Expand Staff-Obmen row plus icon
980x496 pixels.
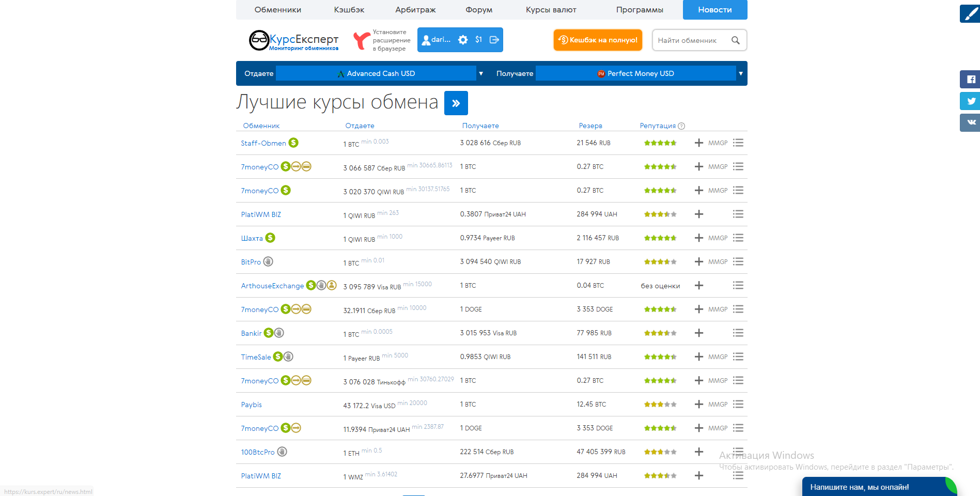(699, 143)
